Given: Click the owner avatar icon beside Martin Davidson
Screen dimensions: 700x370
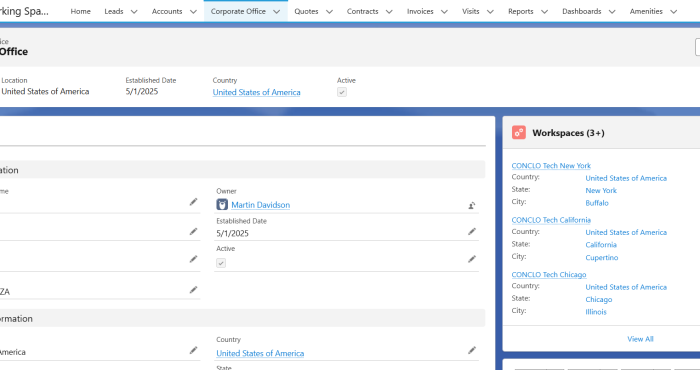Looking at the screenshot, I should [222, 204].
